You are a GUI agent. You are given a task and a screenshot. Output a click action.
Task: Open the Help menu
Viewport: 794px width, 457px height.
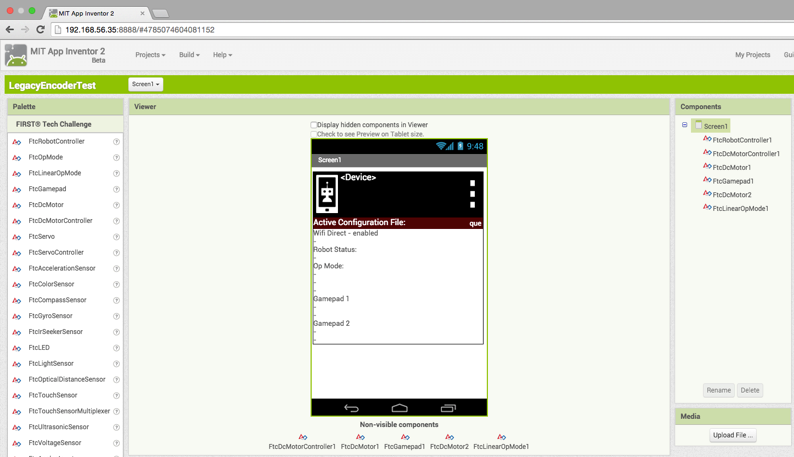pos(222,55)
